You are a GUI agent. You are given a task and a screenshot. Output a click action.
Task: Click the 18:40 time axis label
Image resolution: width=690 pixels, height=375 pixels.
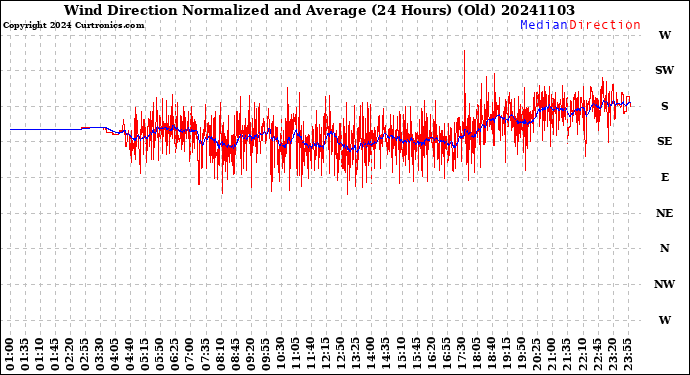point(491,355)
